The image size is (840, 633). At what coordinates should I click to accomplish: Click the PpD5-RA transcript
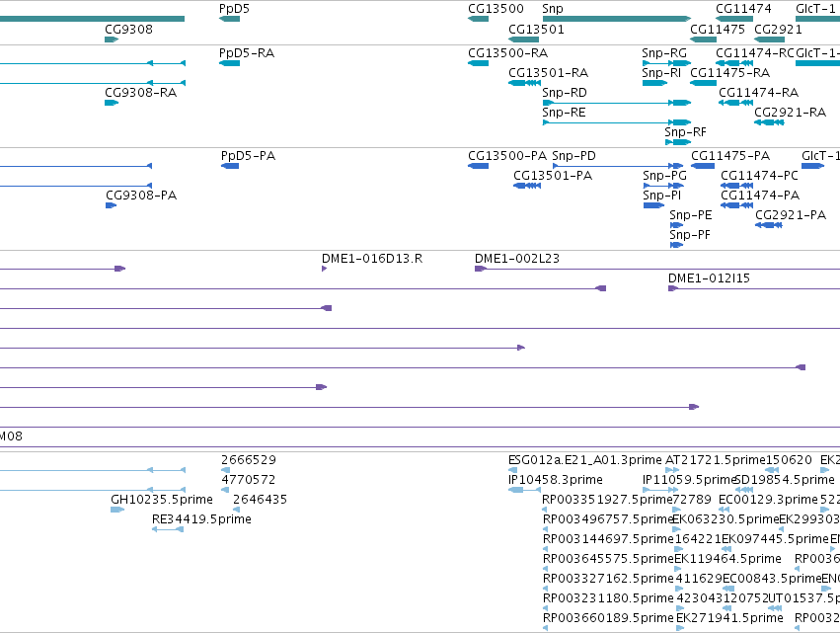(229, 63)
